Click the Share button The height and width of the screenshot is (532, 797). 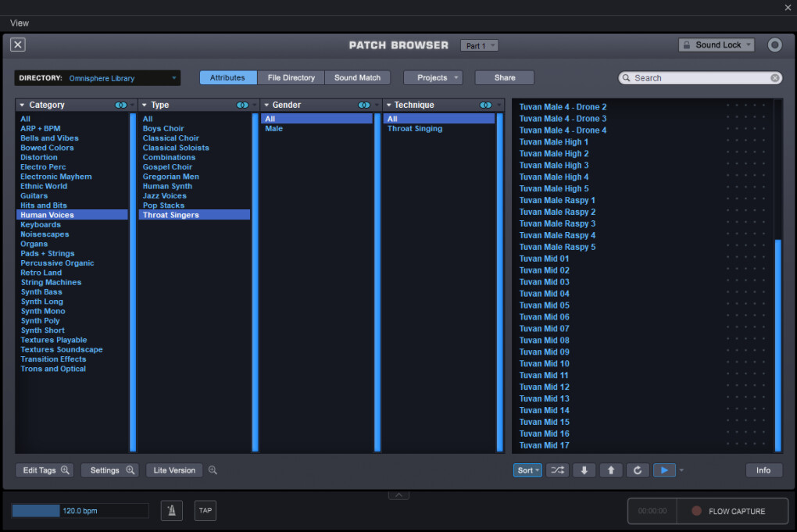(x=505, y=77)
